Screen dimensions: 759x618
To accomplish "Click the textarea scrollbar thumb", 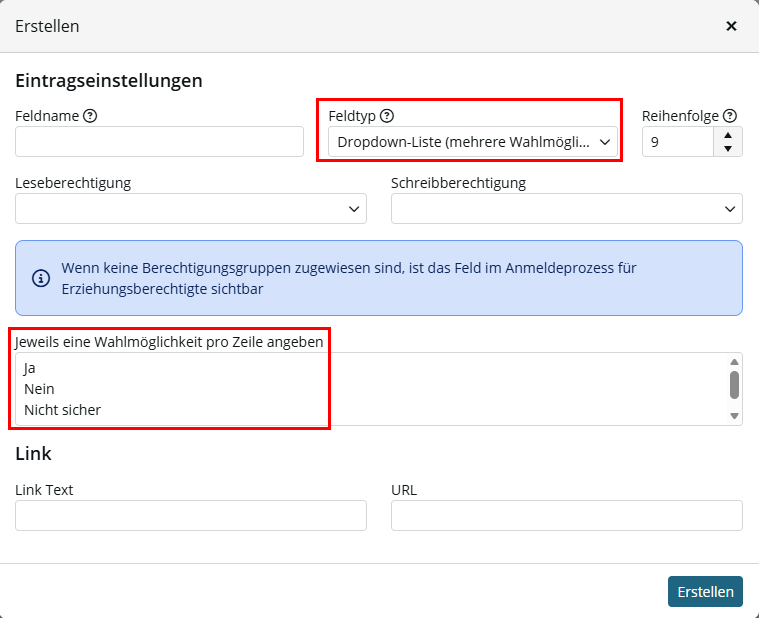I will 734,385.
